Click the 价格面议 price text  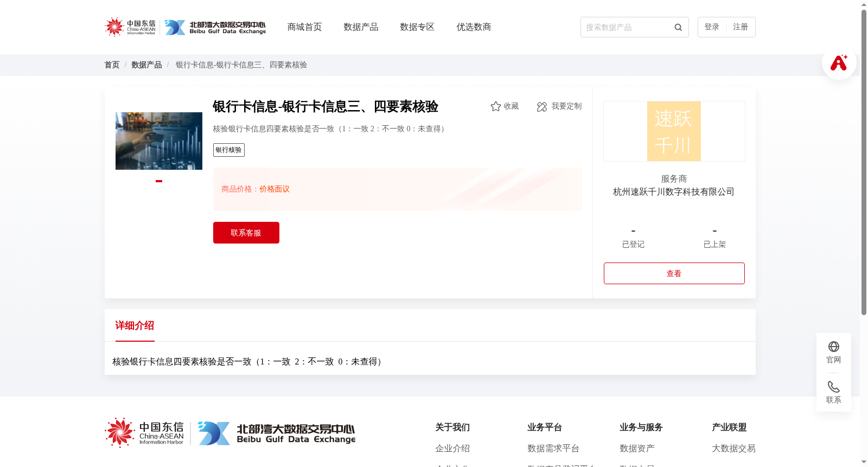pos(275,189)
